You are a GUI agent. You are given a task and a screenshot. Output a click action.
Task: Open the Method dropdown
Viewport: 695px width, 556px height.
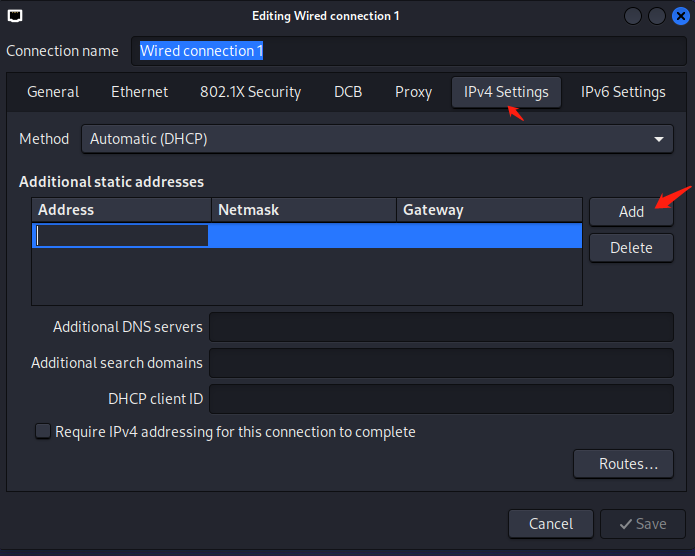[377, 139]
